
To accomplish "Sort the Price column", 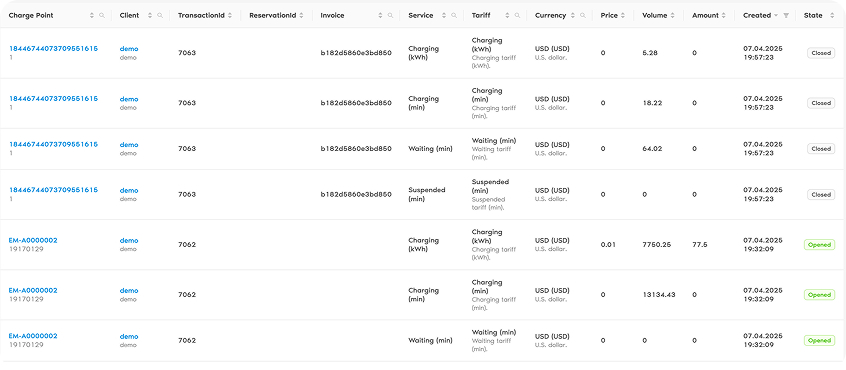I will [x=623, y=16].
